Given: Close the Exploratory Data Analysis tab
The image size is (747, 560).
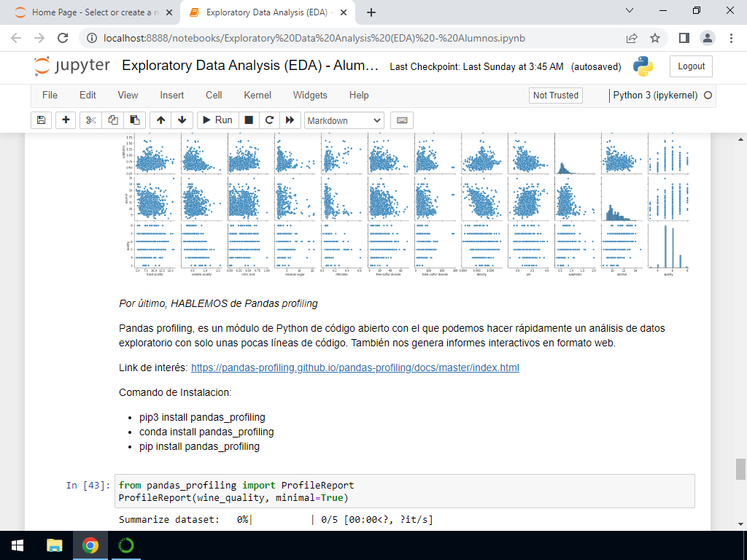Looking at the screenshot, I should click(x=344, y=13).
